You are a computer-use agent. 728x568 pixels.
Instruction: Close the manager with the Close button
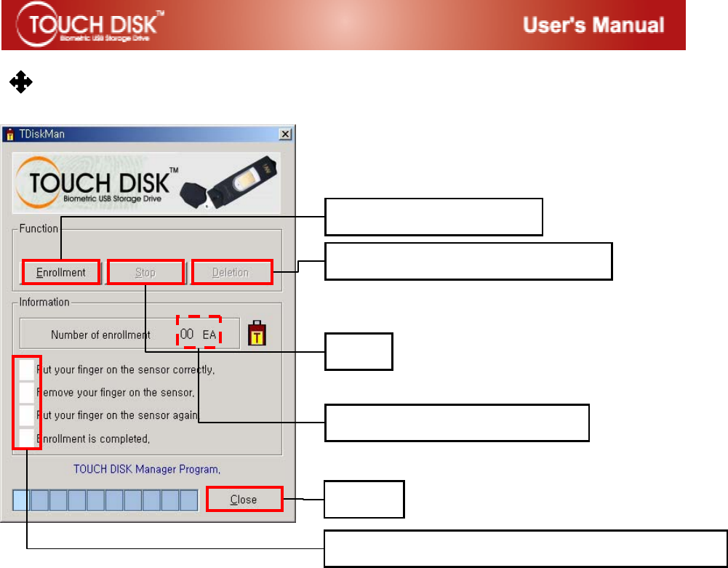coord(244,499)
